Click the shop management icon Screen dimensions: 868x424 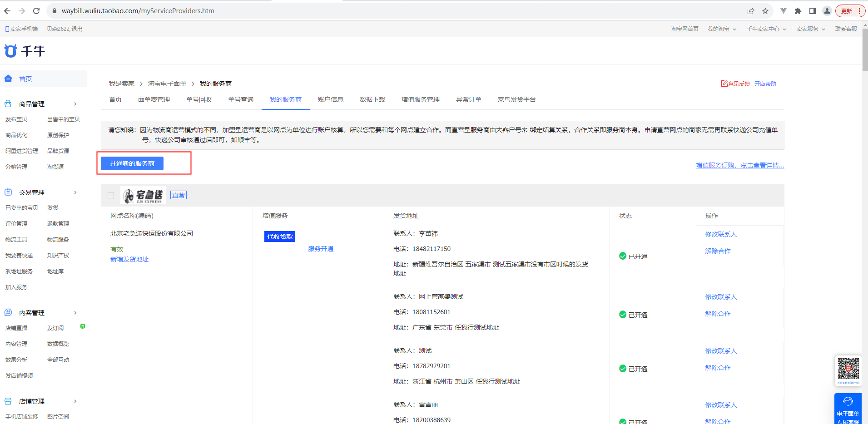coord(8,401)
